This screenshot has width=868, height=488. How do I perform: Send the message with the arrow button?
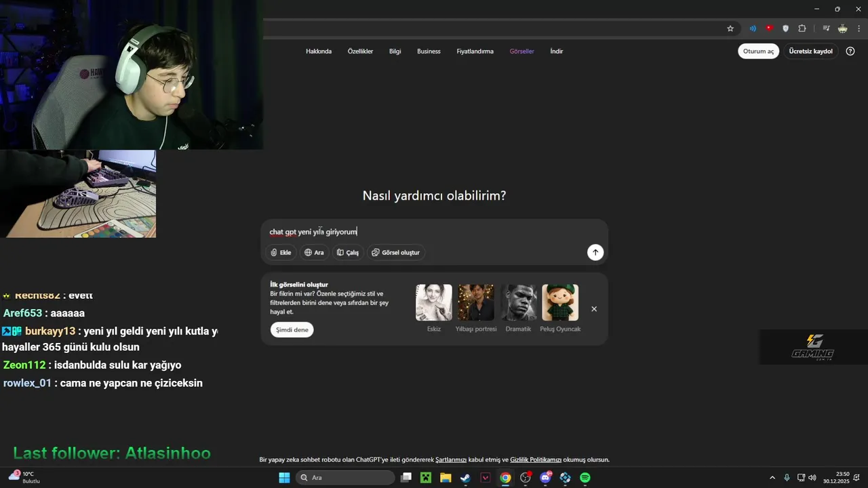(x=595, y=252)
